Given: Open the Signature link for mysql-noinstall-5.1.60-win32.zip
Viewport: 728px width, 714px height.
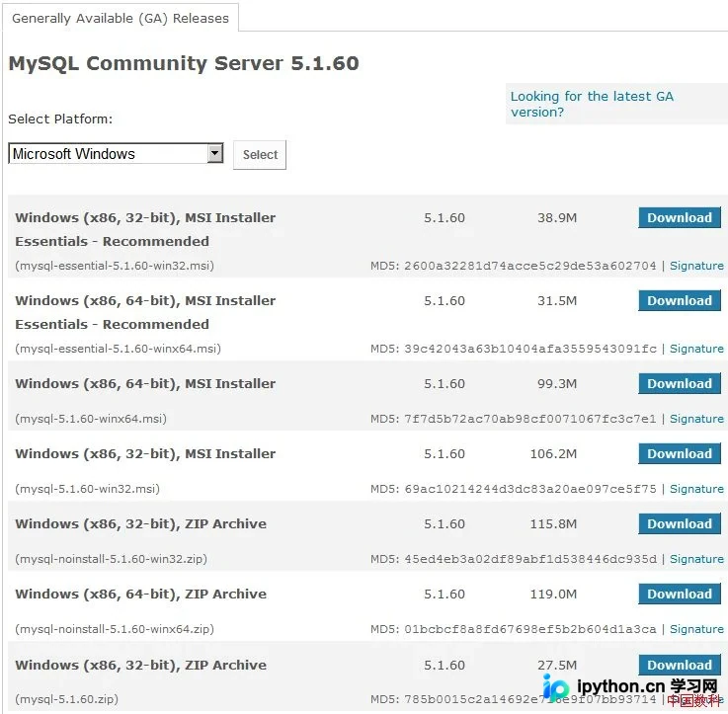Looking at the screenshot, I should click(696, 559).
